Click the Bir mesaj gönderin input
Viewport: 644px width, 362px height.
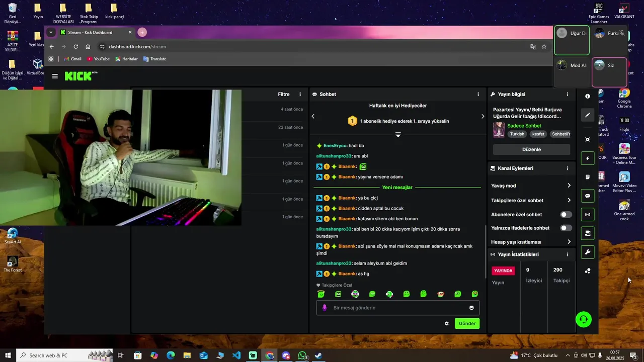pos(397,308)
